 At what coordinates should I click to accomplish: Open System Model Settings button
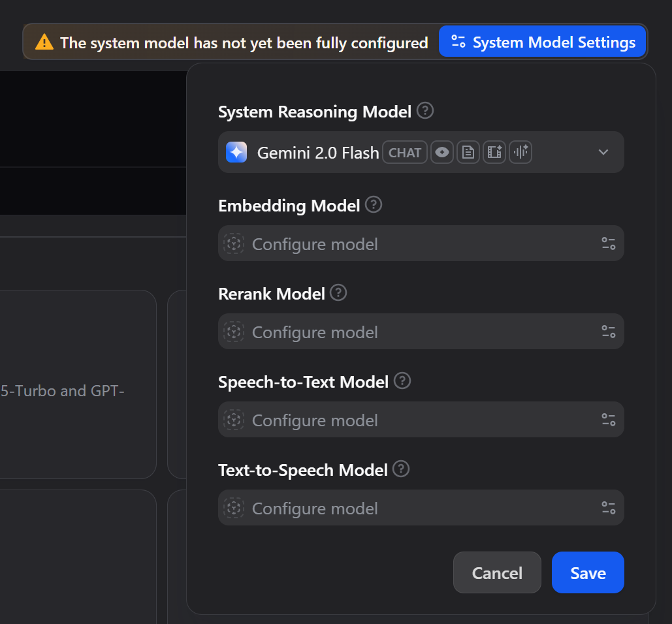542,42
